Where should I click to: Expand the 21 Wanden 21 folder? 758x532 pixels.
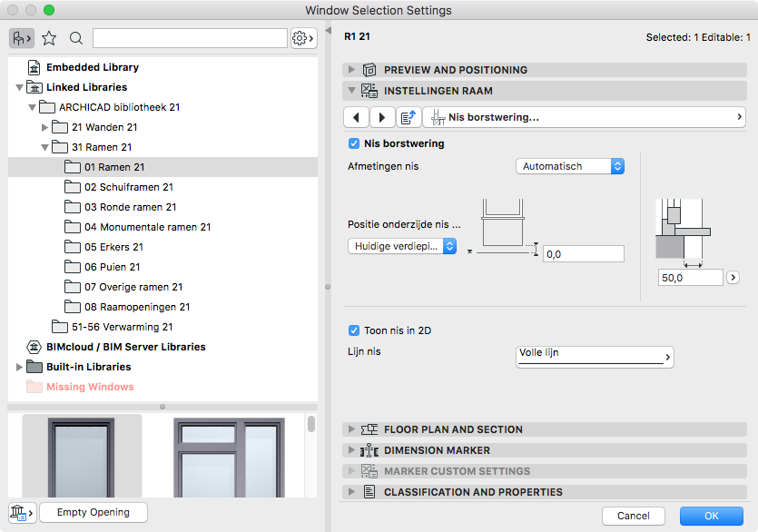(44, 127)
